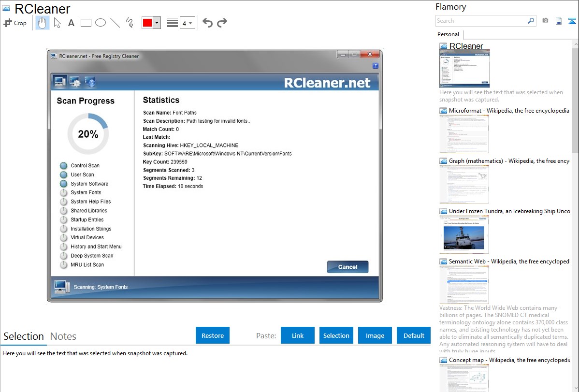Screen dimensions: 579x392
Task: Click Installation Strings in the scan list
Action: (91, 229)
